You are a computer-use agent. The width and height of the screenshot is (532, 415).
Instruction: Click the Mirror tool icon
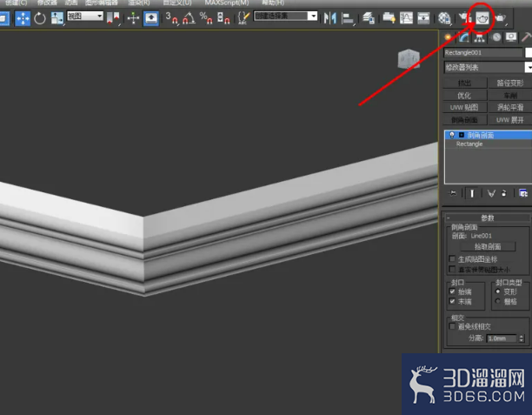click(x=329, y=18)
